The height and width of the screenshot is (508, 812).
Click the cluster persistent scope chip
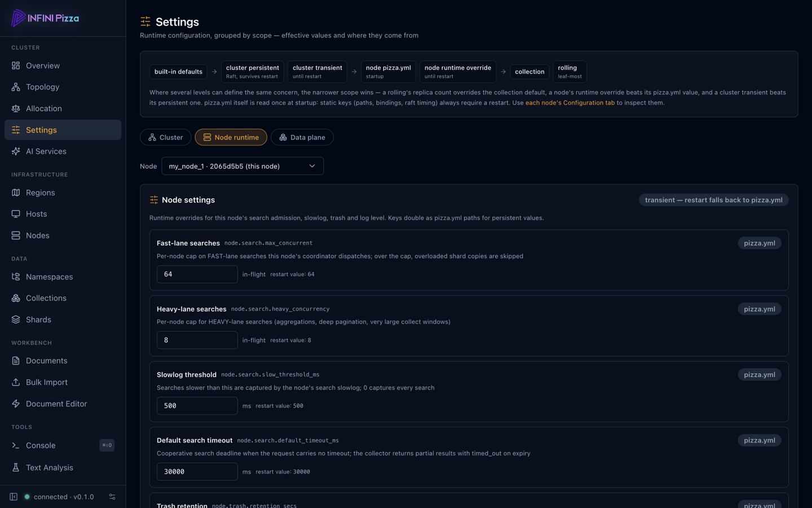(253, 72)
